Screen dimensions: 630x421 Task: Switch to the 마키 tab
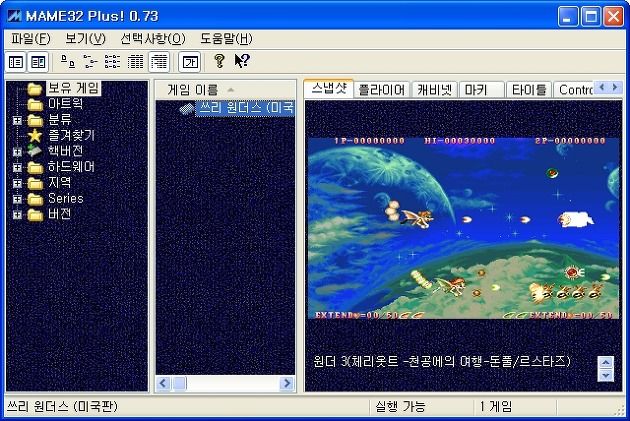481,90
